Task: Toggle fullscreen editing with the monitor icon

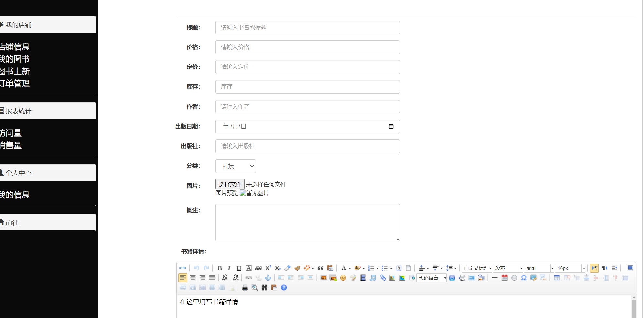Action: (630, 268)
